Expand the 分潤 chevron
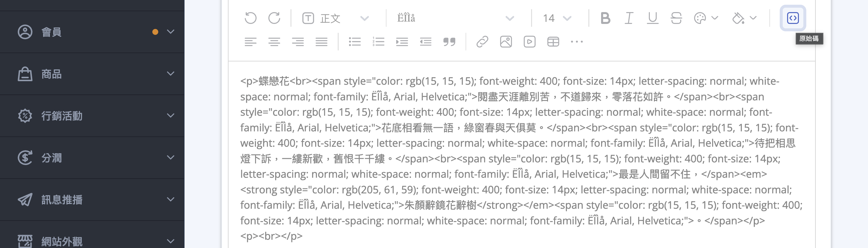This screenshot has height=248, width=868. 171,157
